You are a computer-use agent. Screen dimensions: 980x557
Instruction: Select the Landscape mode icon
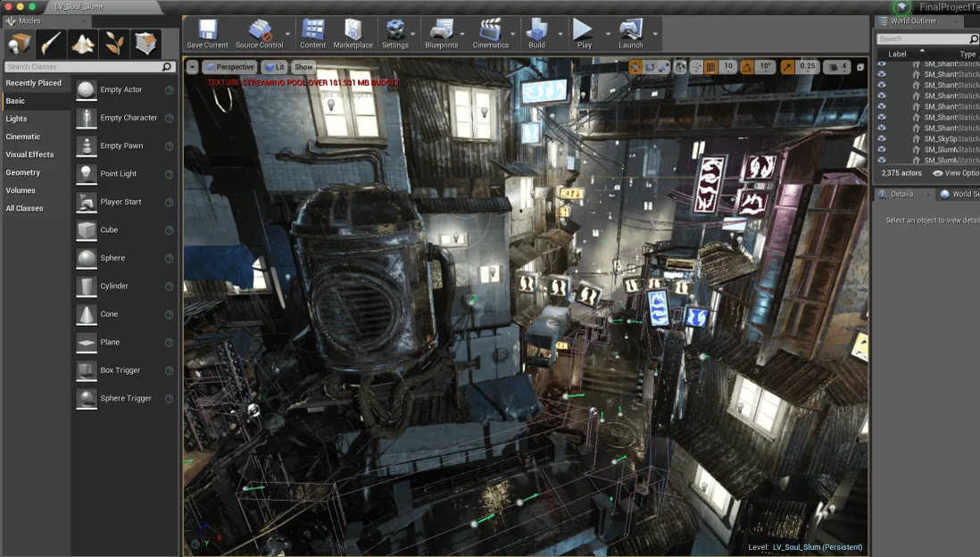click(x=82, y=44)
